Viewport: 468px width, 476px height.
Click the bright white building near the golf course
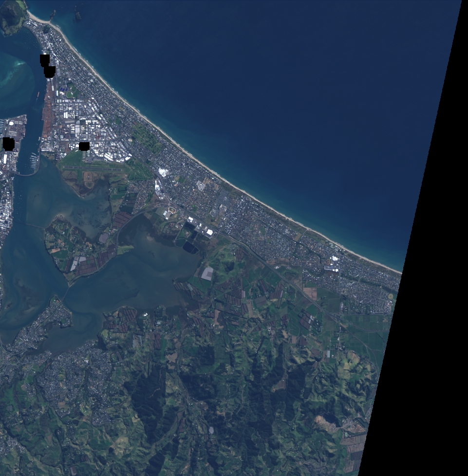pyautogui.click(x=162, y=172)
